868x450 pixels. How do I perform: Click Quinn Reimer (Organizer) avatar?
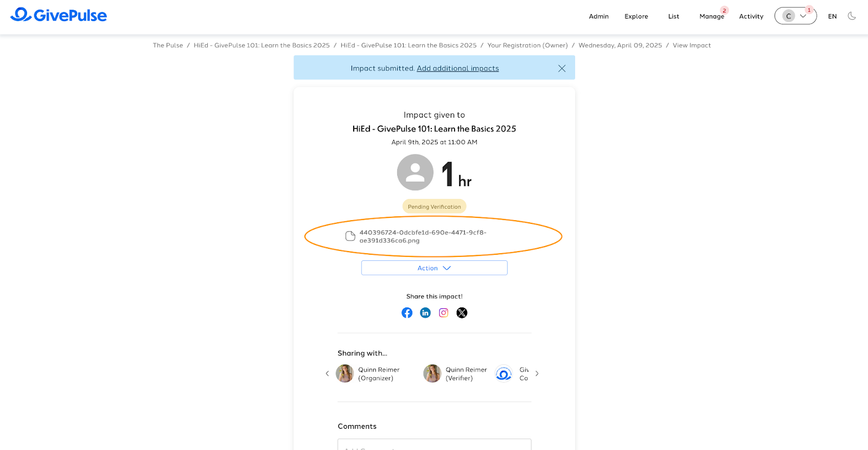pos(345,374)
